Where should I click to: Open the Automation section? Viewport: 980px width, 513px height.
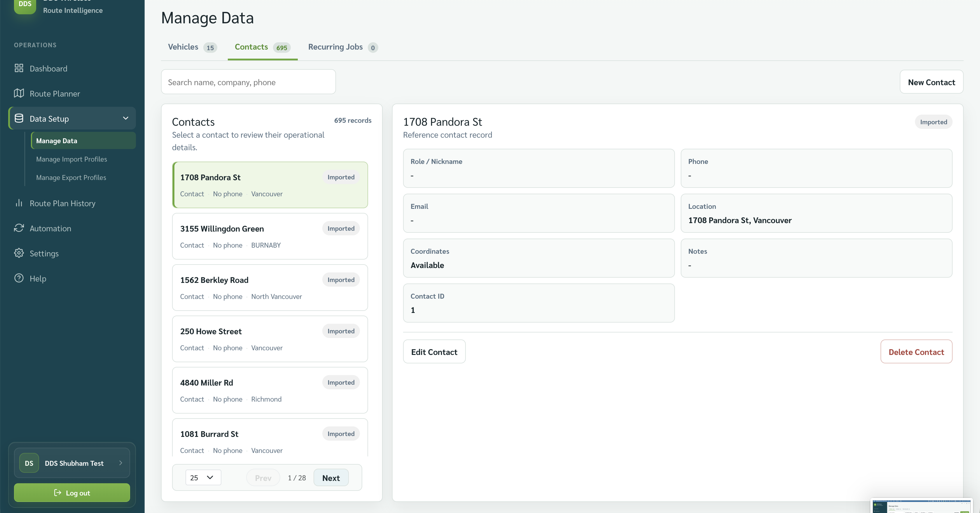(50, 229)
